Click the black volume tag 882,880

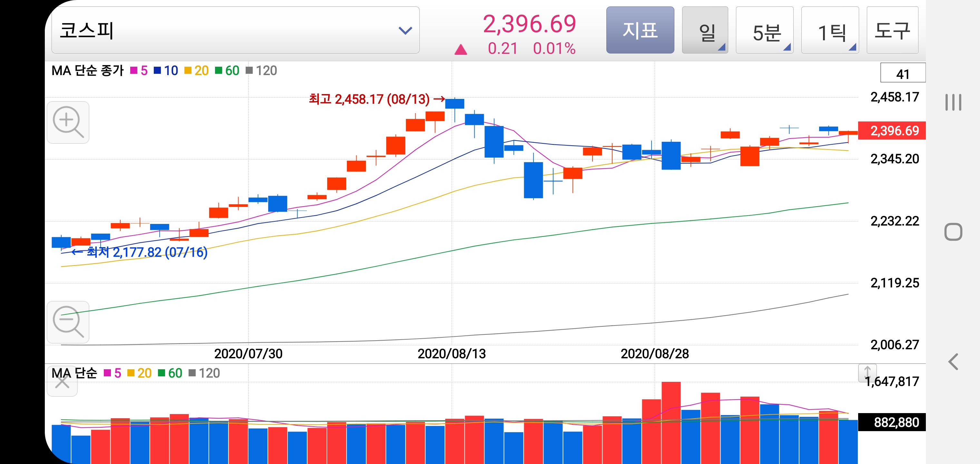[892, 422]
